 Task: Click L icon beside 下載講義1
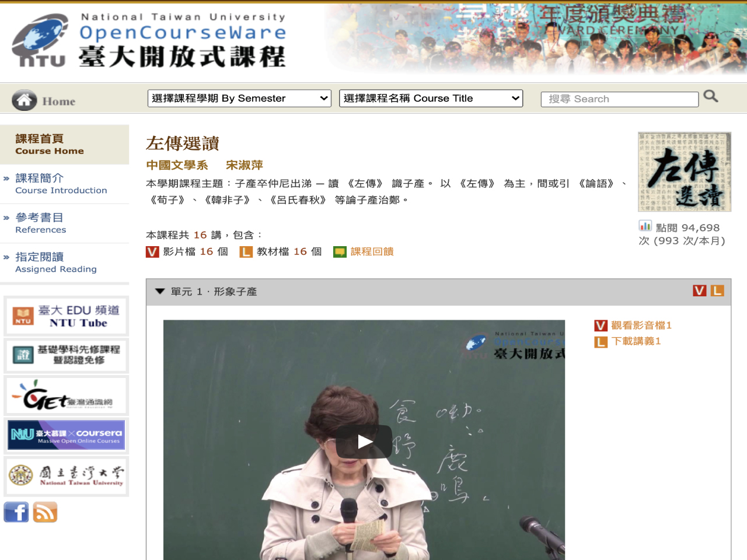coord(601,342)
